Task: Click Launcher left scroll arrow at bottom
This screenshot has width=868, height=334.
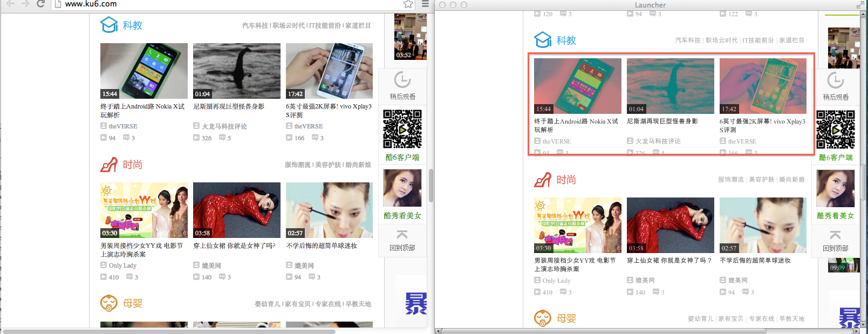Action: click(438, 331)
